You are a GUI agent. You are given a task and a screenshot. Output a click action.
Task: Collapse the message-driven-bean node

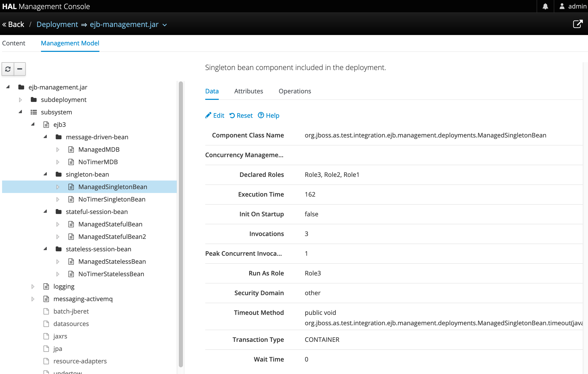(x=45, y=137)
